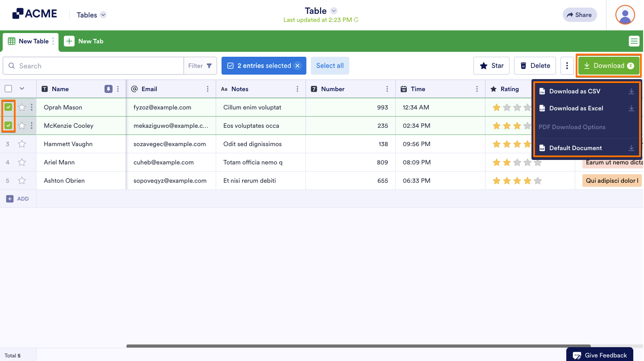Open Notes column options menu
This screenshot has height=361, width=644.
click(x=297, y=89)
